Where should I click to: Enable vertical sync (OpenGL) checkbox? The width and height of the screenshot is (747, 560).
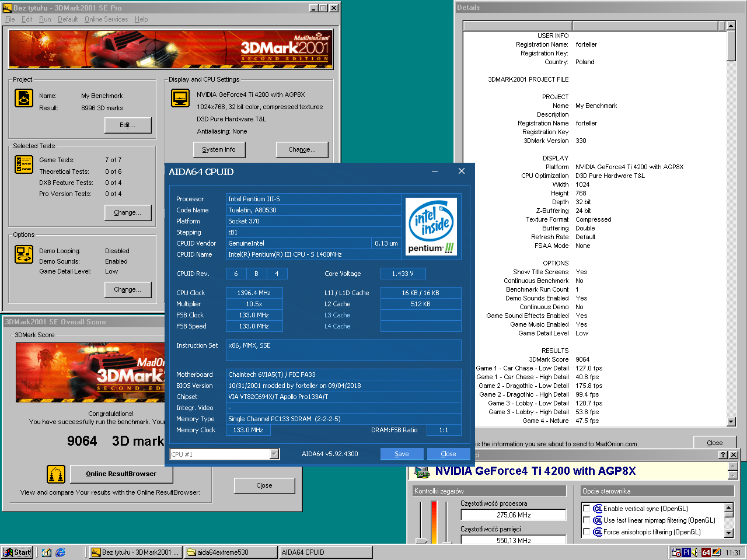click(587, 509)
